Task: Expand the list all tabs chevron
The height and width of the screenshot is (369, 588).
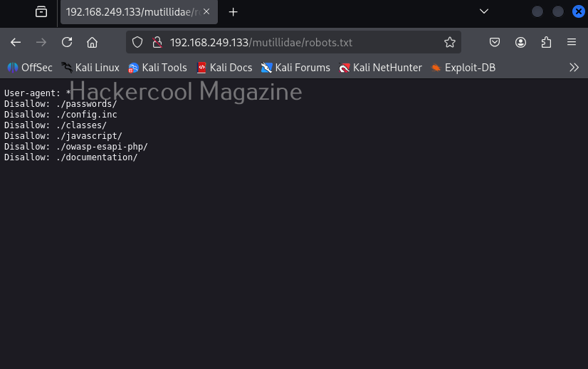Action: [x=484, y=11]
